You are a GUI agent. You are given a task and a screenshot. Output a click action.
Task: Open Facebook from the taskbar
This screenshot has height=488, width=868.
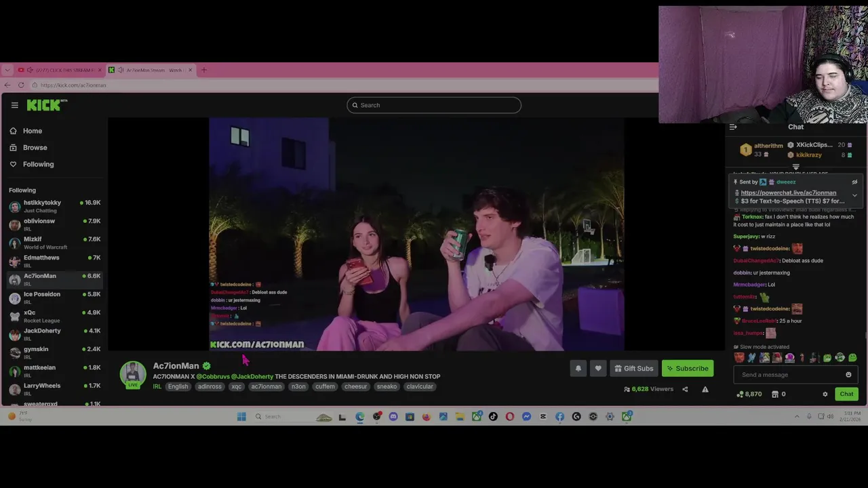point(559,416)
